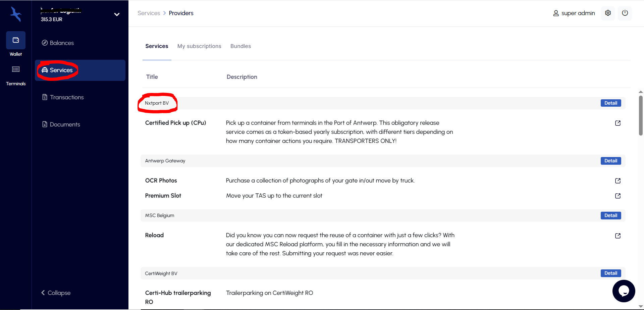Open external link for Certified Pick up
Image resolution: width=644 pixels, height=310 pixels.
click(x=618, y=123)
